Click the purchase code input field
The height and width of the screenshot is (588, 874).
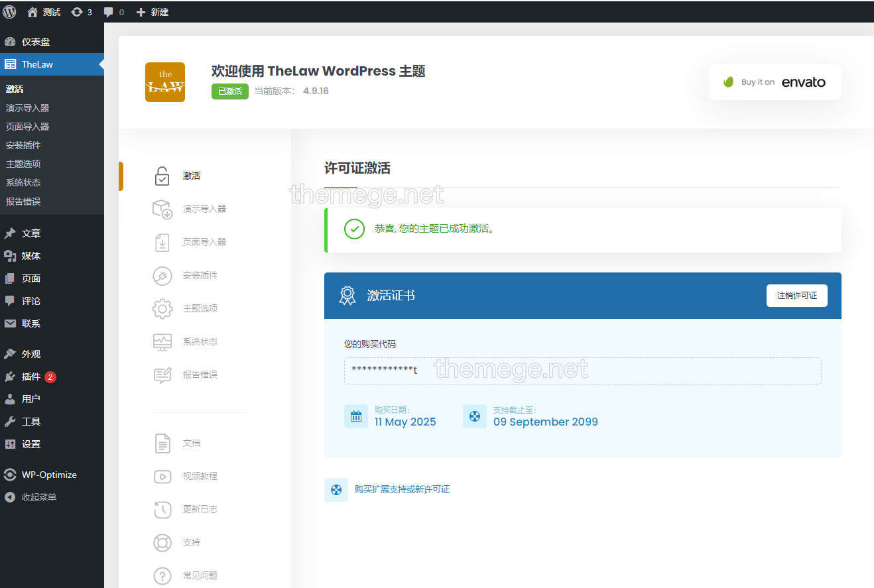tap(583, 371)
